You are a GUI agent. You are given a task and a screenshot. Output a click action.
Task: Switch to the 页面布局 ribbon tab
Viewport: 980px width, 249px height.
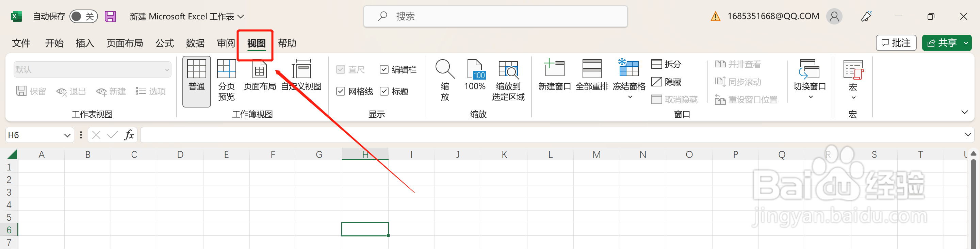(x=125, y=43)
